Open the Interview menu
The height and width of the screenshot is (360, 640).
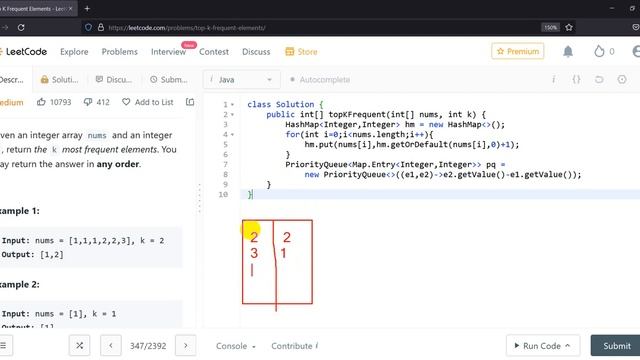168,52
